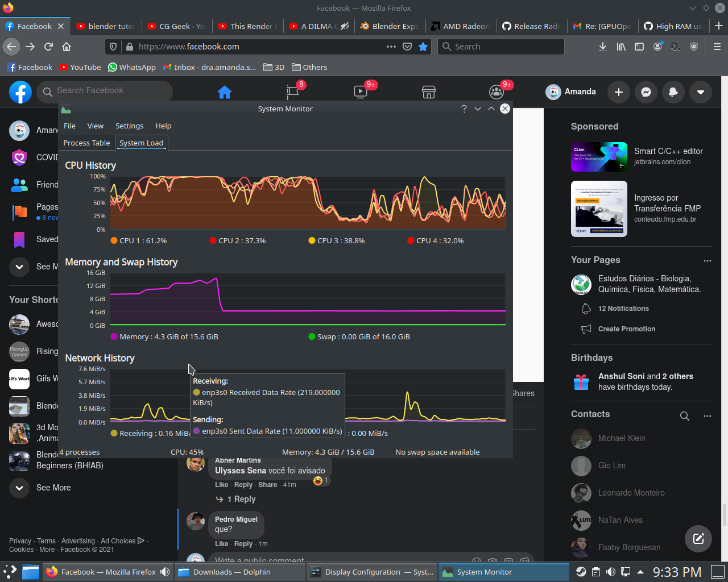Open Messenger from the Facebook top bar
The width and height of the screenshot is (728, 582).
[646, 92]
